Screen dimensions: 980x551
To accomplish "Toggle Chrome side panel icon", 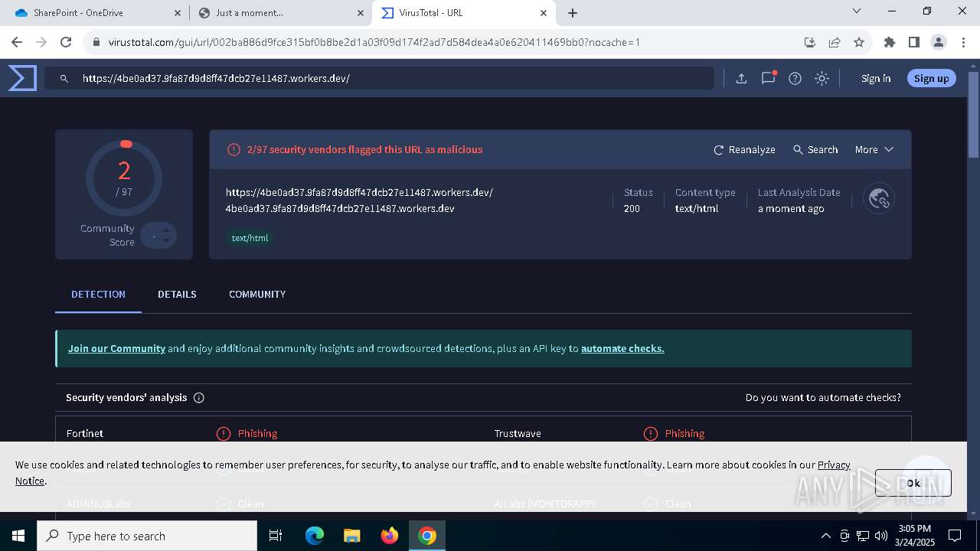I will (914, 42).
